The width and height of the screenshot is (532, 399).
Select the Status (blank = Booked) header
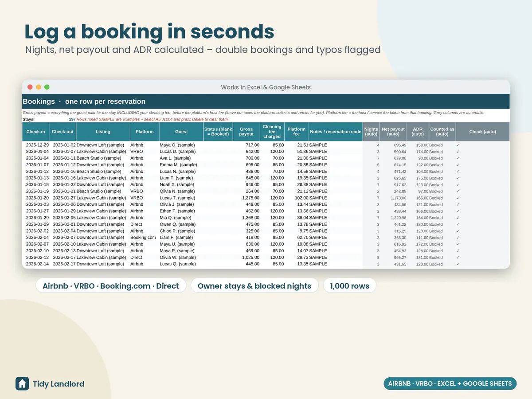point(218,132)
